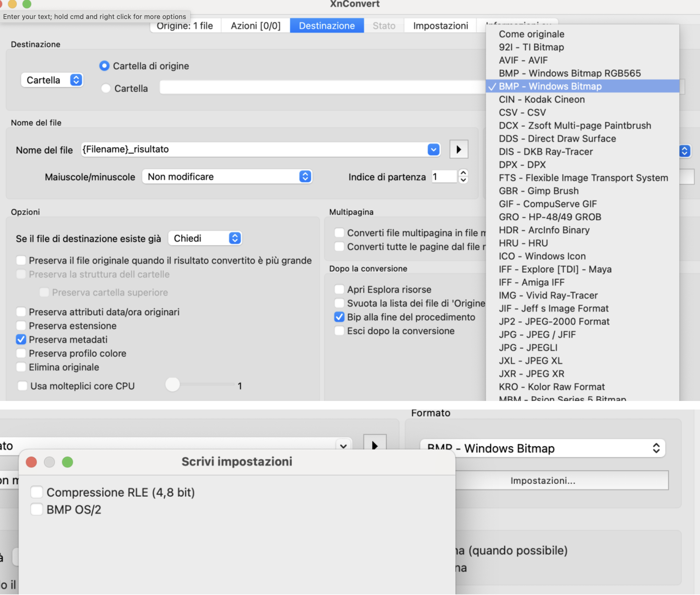Select Cartella di origine radio button
The height and width of the screenshot is (595, 700).
click(x=105, y=66)
